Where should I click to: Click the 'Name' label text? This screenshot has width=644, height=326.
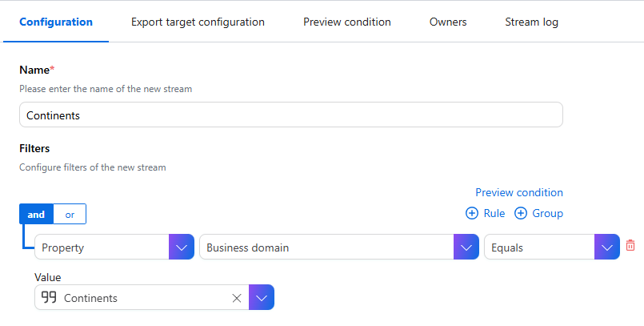pos(34,70)
